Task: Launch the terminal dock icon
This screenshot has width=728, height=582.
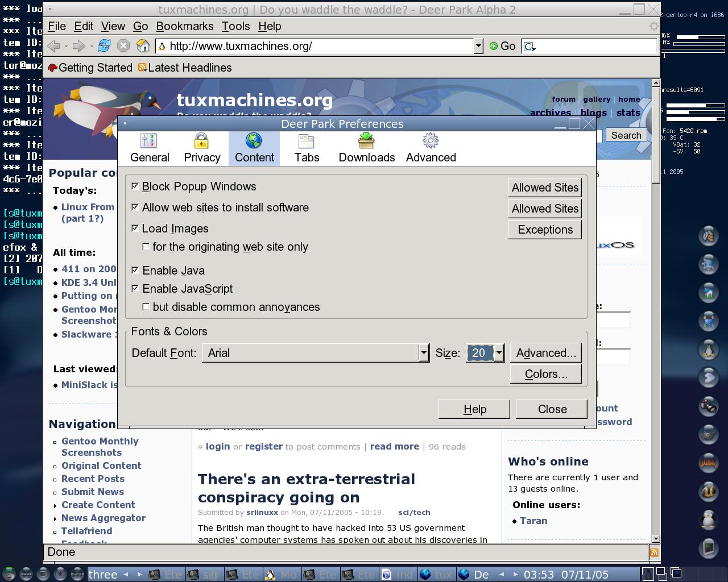Action: (708, 548)
